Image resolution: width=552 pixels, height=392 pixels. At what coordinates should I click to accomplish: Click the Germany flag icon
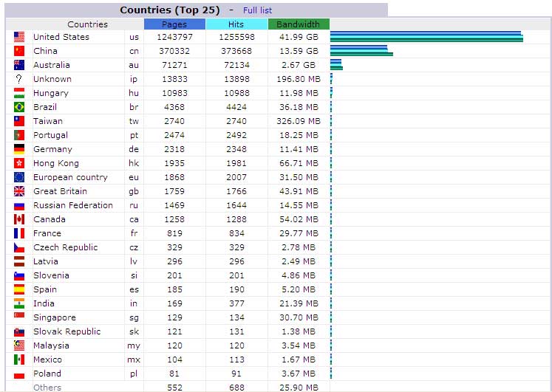click(x=19, y=149)
